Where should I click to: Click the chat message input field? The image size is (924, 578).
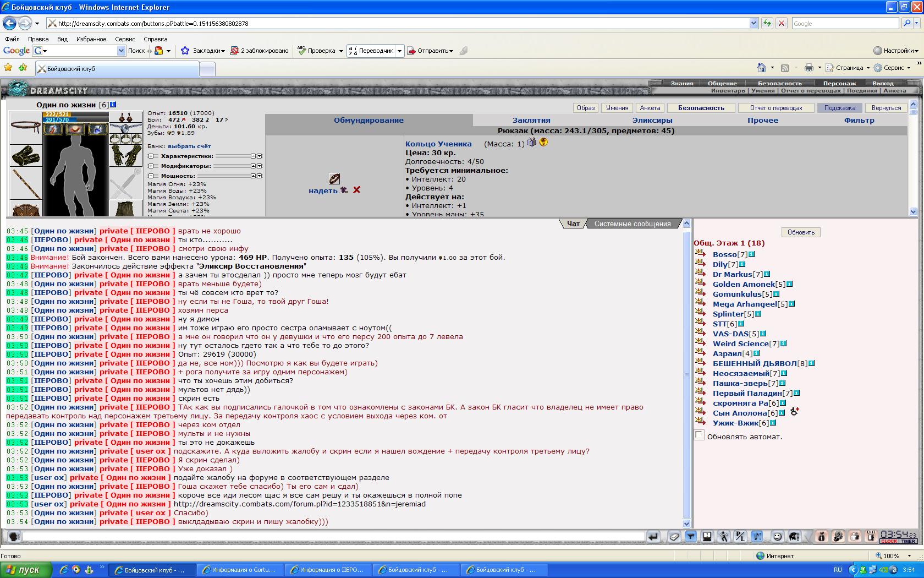(x=334, y=536)
